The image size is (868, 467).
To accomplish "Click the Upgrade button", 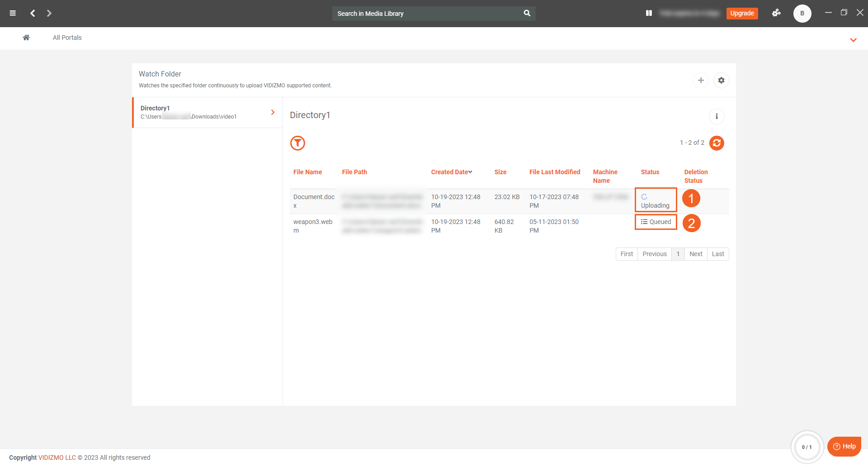I will point(742,13).
